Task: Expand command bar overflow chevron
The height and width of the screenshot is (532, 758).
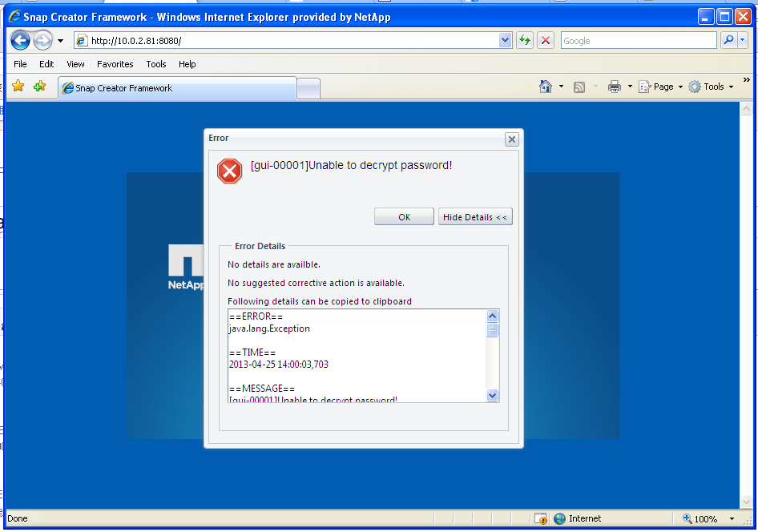Action: [x=747, y=80]
